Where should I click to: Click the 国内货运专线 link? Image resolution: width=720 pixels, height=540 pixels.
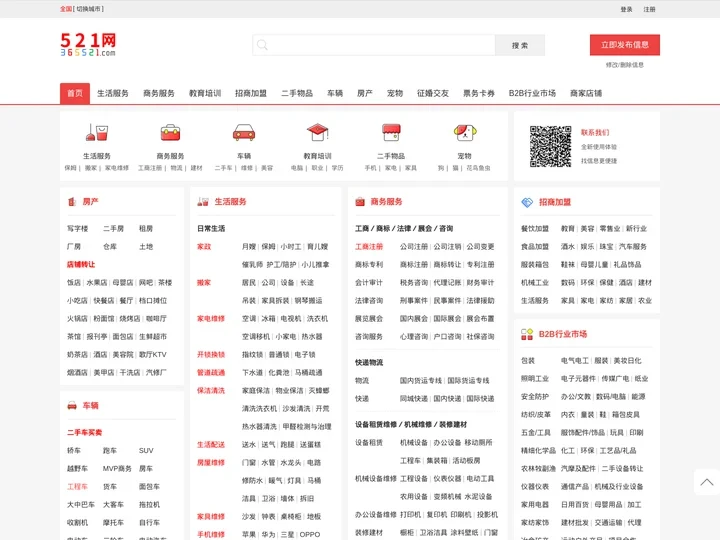421,380
